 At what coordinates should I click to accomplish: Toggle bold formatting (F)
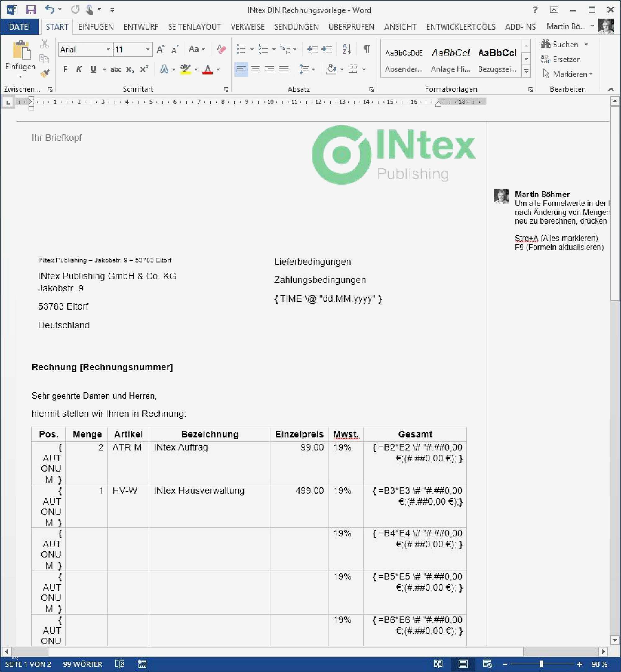66,69
